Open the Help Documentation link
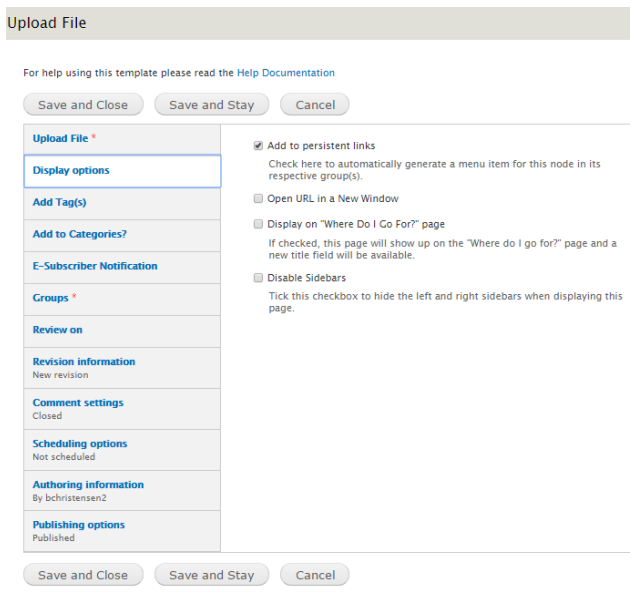The height and width of the screenshot is (593, 636). (x=286, y=73)
